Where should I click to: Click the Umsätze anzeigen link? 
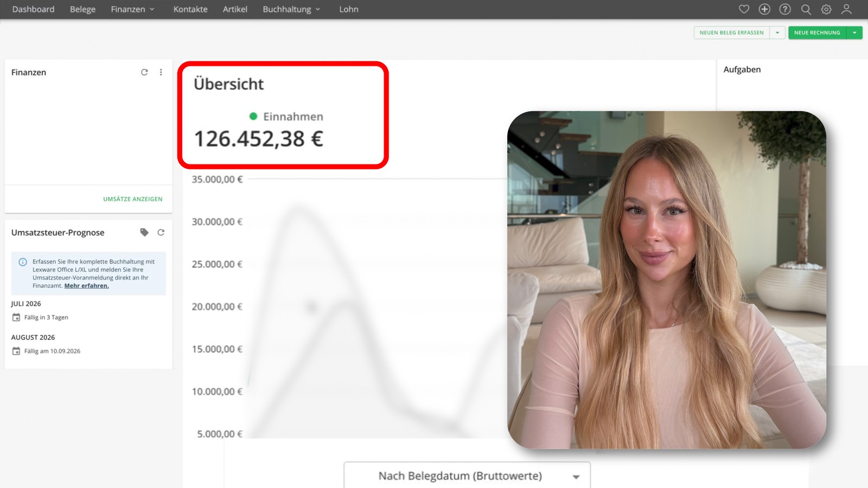(133, 199)
